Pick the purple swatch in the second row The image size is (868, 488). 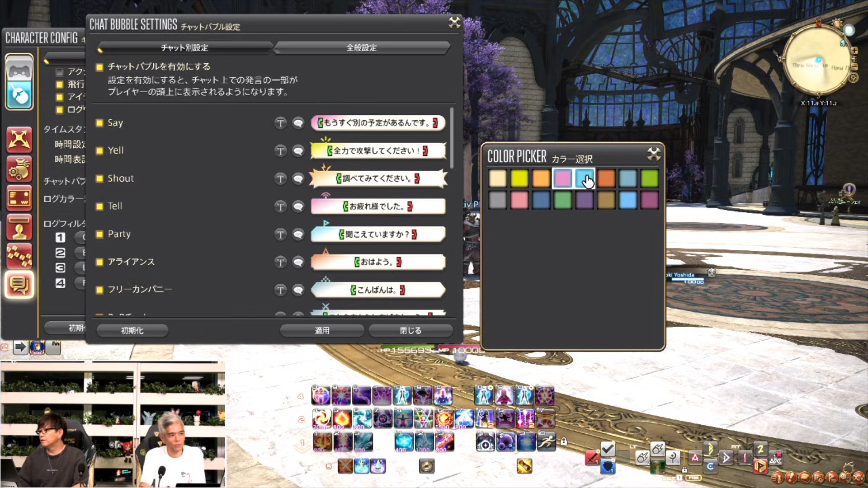tap(584, 200)
